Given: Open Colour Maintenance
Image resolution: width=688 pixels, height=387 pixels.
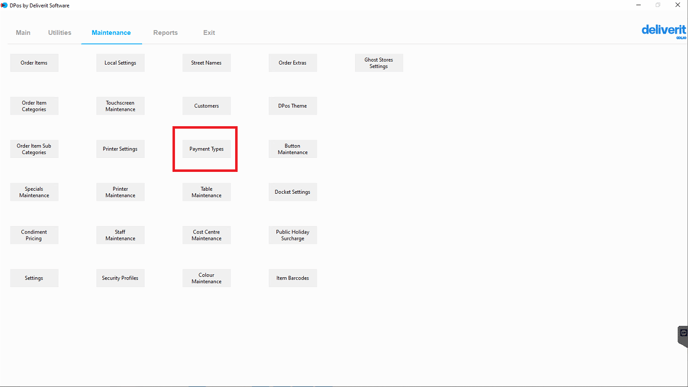Looking at the screenshot, I should click(206, 278).
